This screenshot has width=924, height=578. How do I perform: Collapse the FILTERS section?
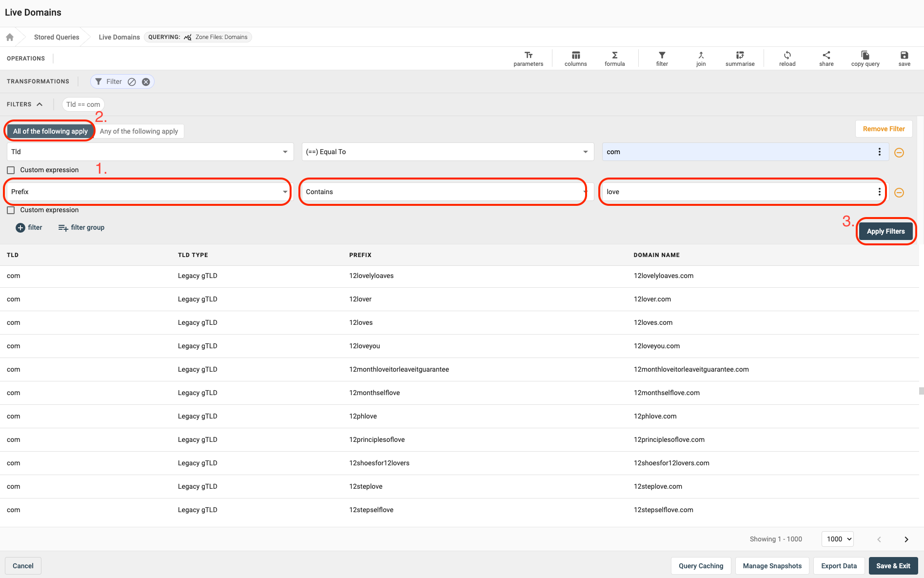click(x=39, y=104)
